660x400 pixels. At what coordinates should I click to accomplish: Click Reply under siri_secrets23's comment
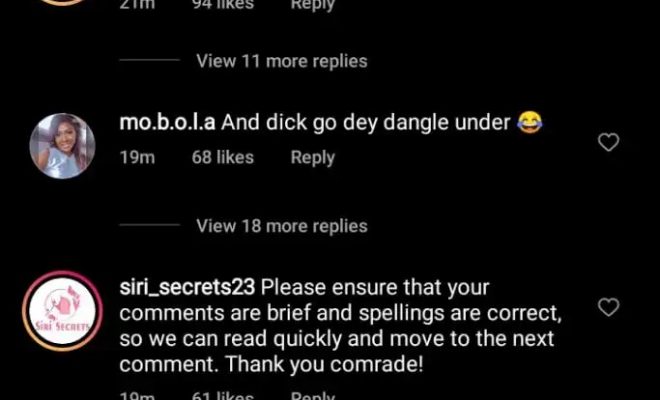[312, 396]
